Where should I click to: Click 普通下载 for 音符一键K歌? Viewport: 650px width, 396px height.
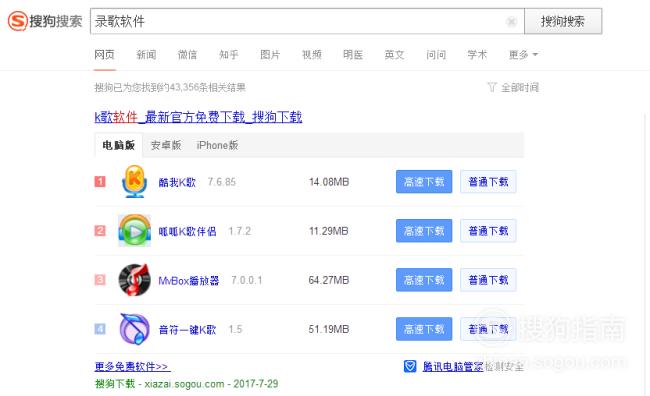tap(488, 329)
